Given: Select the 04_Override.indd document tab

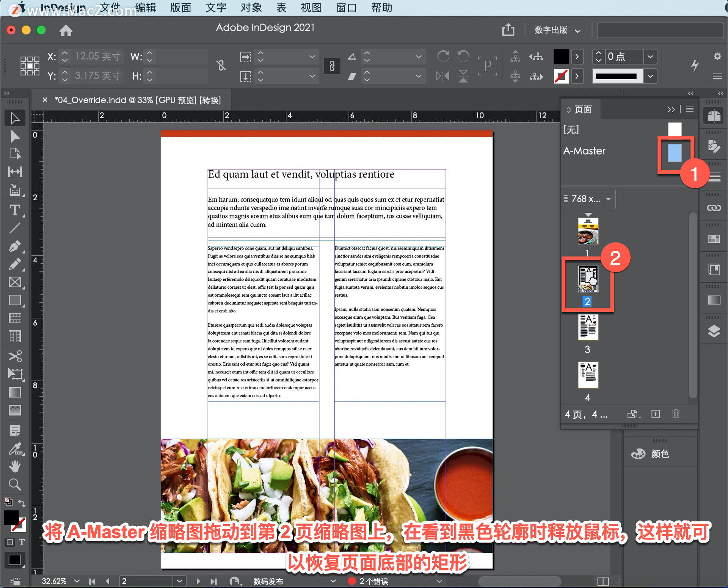Looking at the screenshot, I should pos(137,100).
